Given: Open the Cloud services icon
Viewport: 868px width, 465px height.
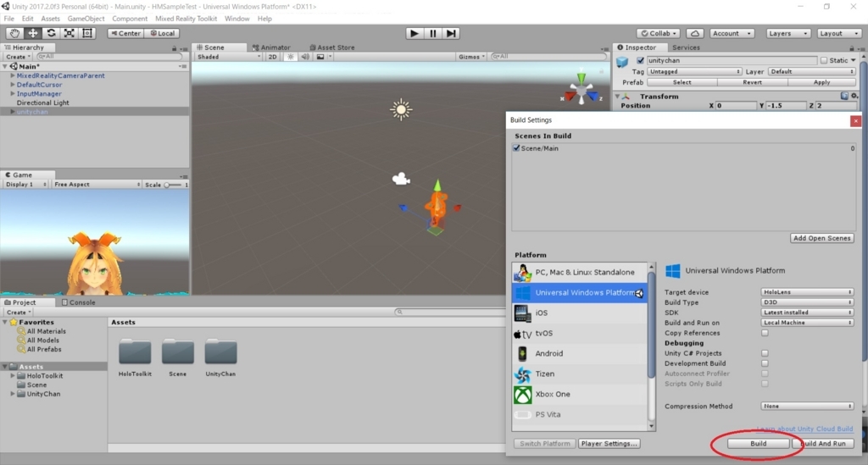Looking at the screenshot, I should (x=695, y=33).
